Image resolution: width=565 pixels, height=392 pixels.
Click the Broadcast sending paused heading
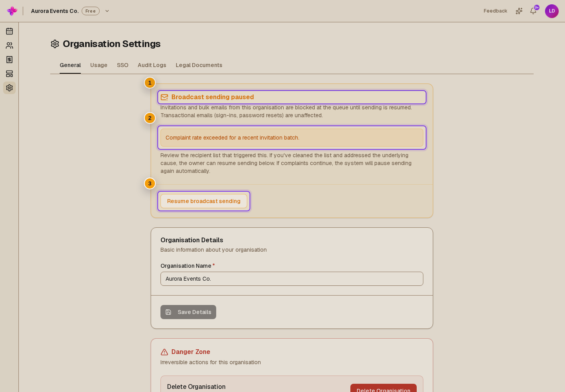(x=213, y=97)
